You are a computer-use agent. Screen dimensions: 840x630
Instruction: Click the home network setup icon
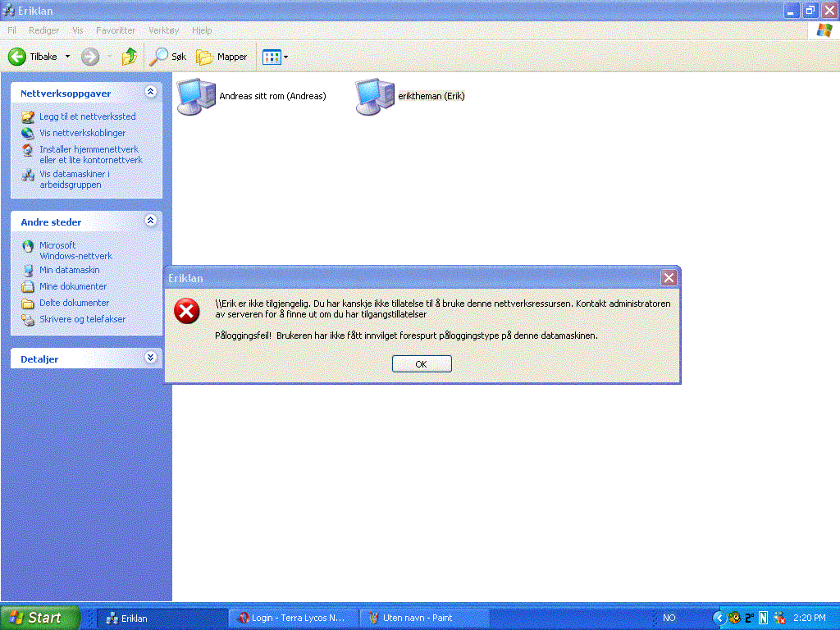coord(28,150)
